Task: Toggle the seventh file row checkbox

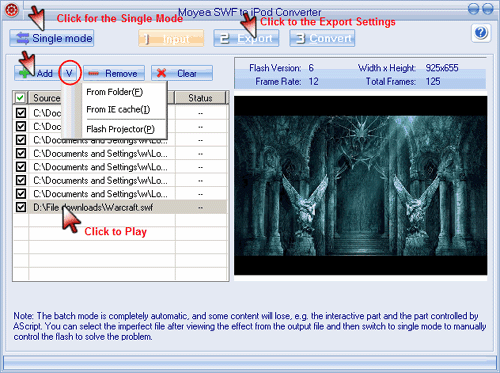Action: pos(21,194)
